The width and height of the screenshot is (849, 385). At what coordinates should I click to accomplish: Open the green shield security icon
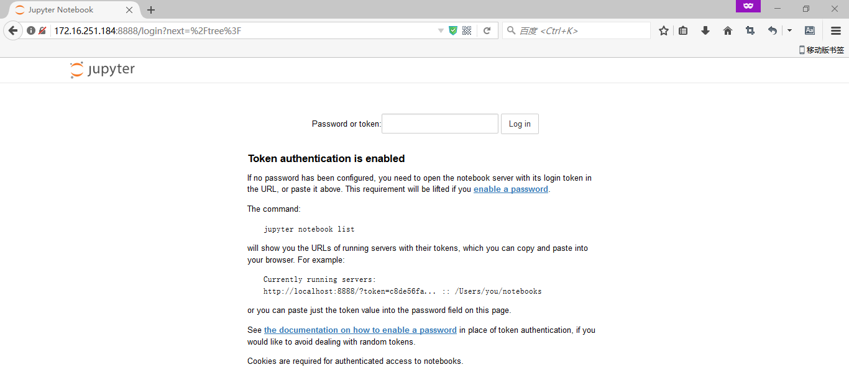pos(453,31)
